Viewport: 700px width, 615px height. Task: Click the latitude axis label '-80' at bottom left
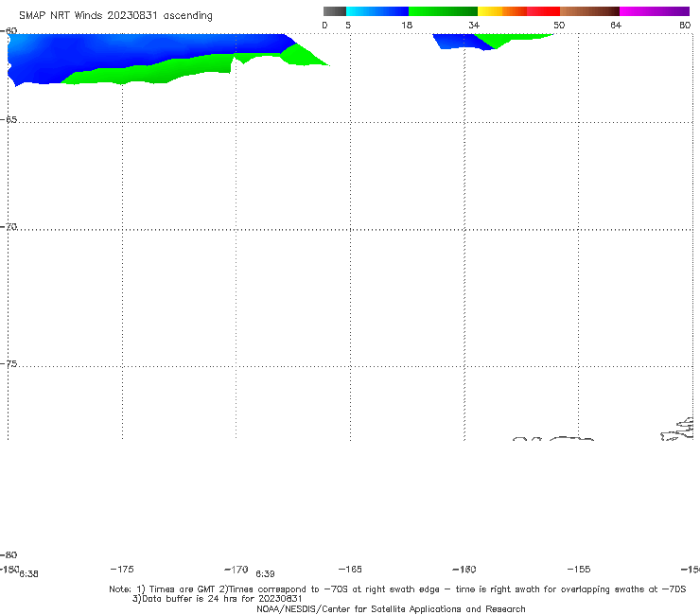[9, 555]
